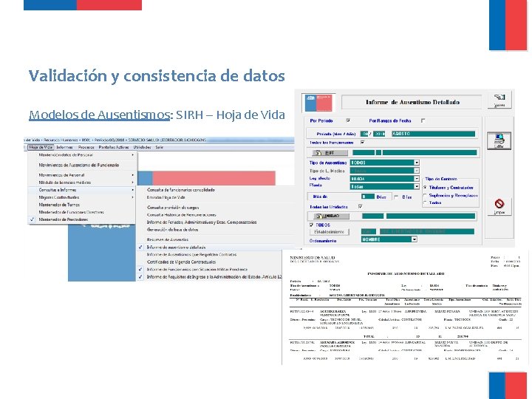Choose Consulta provisión de cargos
This screenshot has height=399, width=532.
(x=173, y=208)
